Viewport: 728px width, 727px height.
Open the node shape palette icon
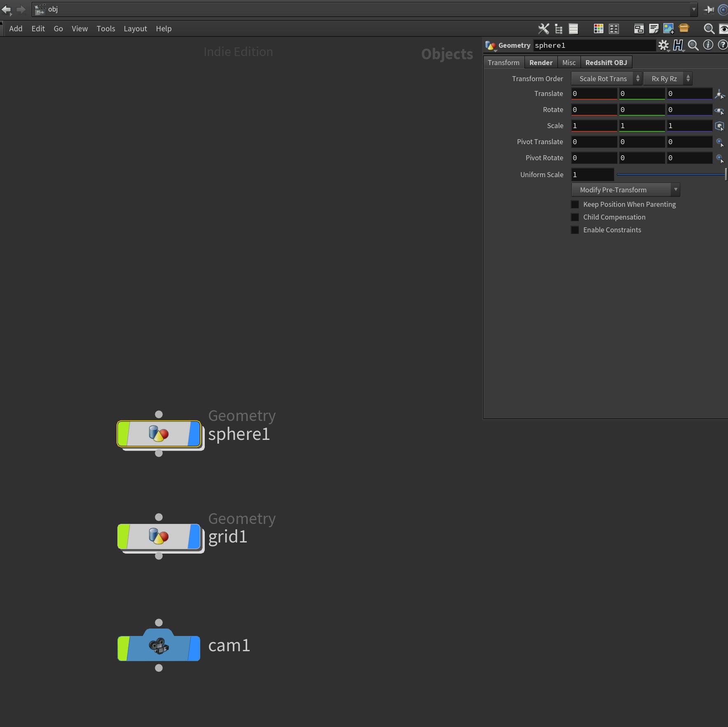point(614,28)
